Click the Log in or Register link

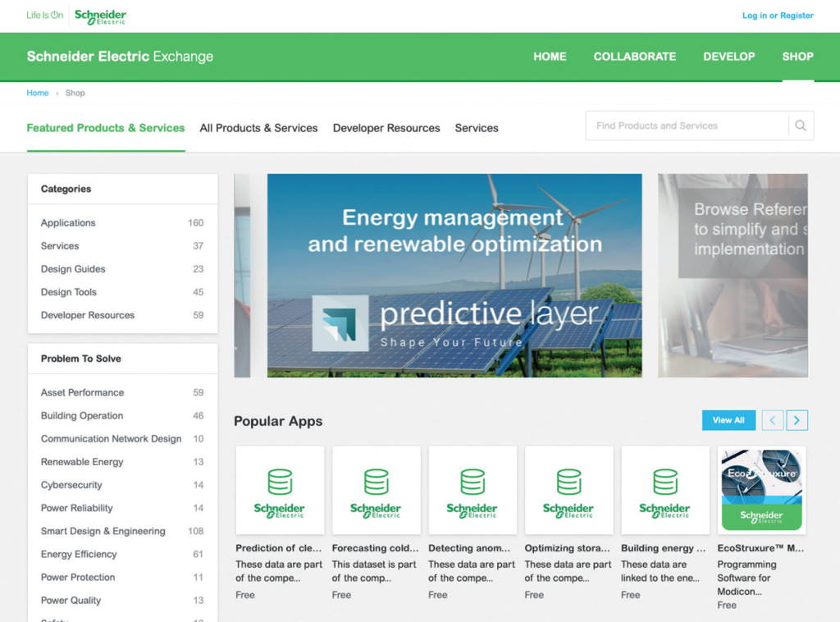pyautogui.click(x=778, y=16)
